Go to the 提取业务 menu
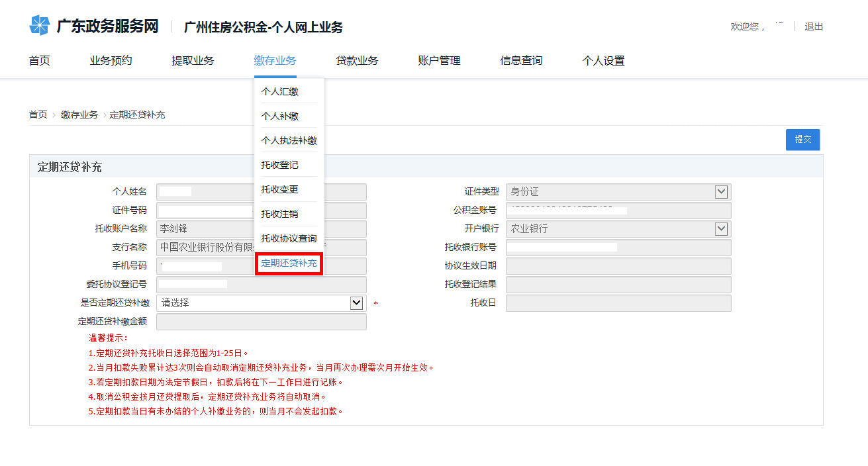 [x=193, y=61]
